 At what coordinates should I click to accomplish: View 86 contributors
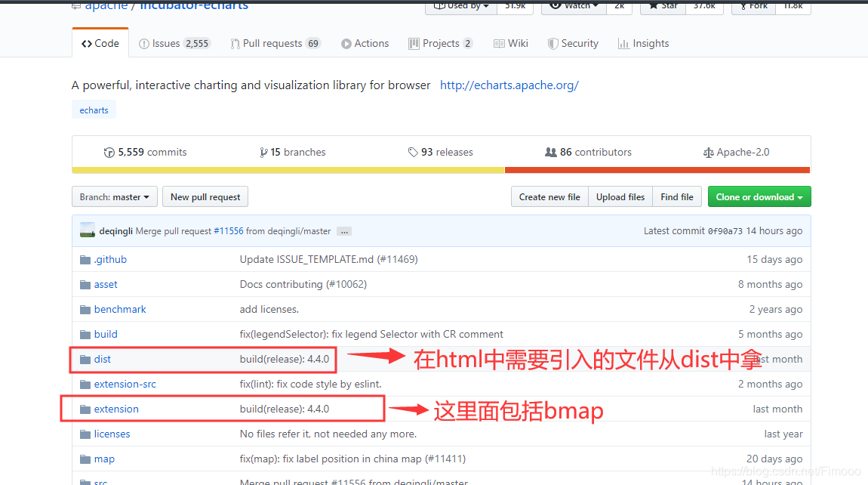click(x=589, y=152)
